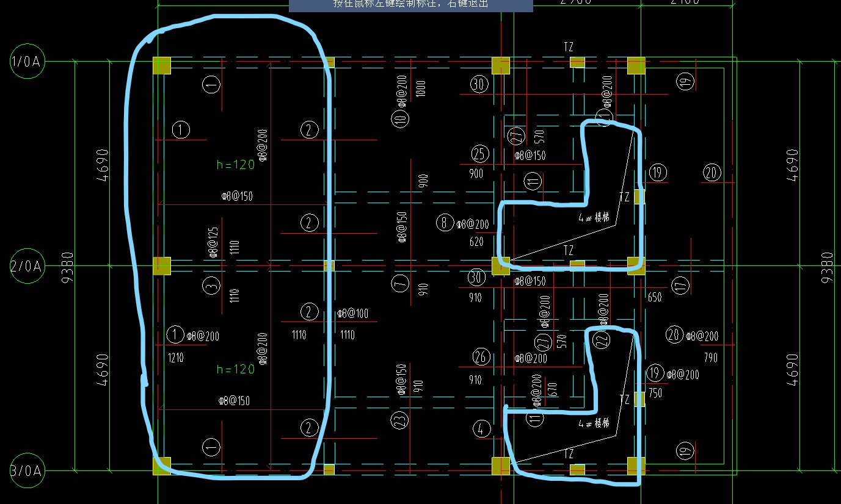Select the leftmost yellow column on axis 2/0A
This screenshot has height=504, width=841.
pyautogui.click(x=161, y=266)
